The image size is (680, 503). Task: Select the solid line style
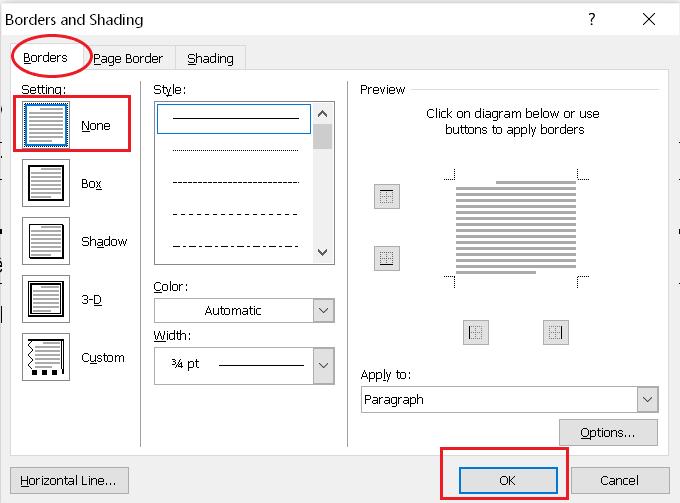click(x=234, y=118)
